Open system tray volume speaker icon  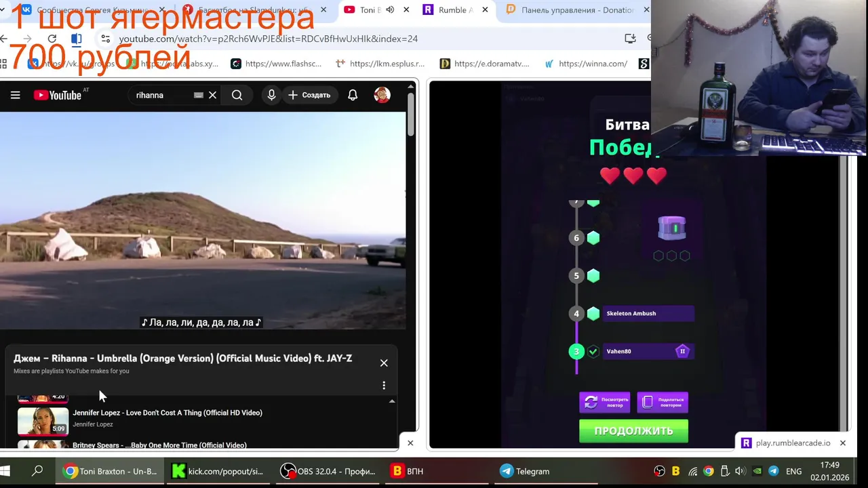pyautogui.click(x=740, y=471)
